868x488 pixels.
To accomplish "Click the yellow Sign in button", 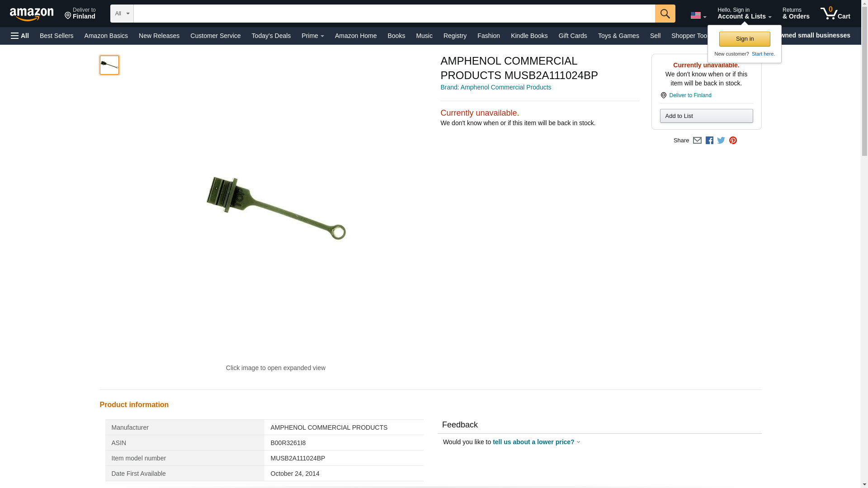I will point(745,39).
